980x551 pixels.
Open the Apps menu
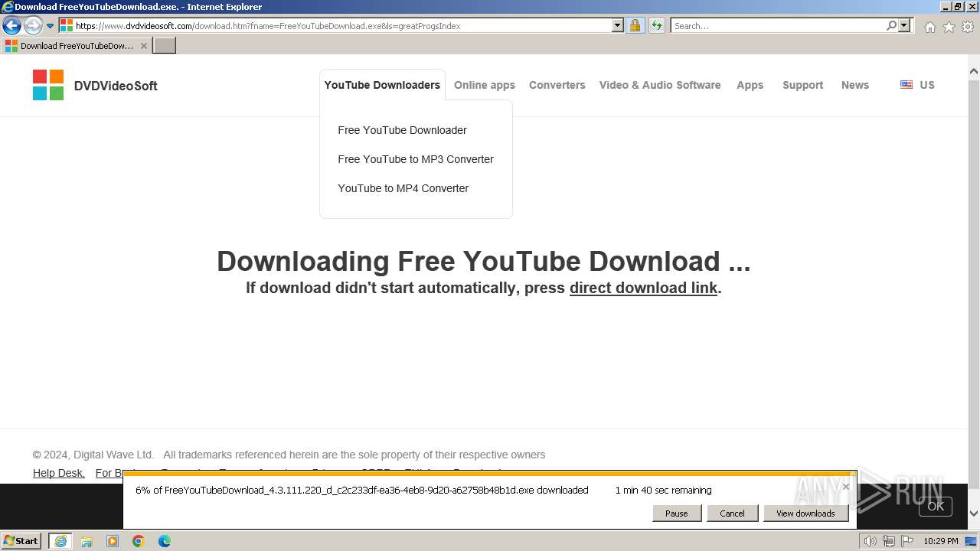pos(750,85)
